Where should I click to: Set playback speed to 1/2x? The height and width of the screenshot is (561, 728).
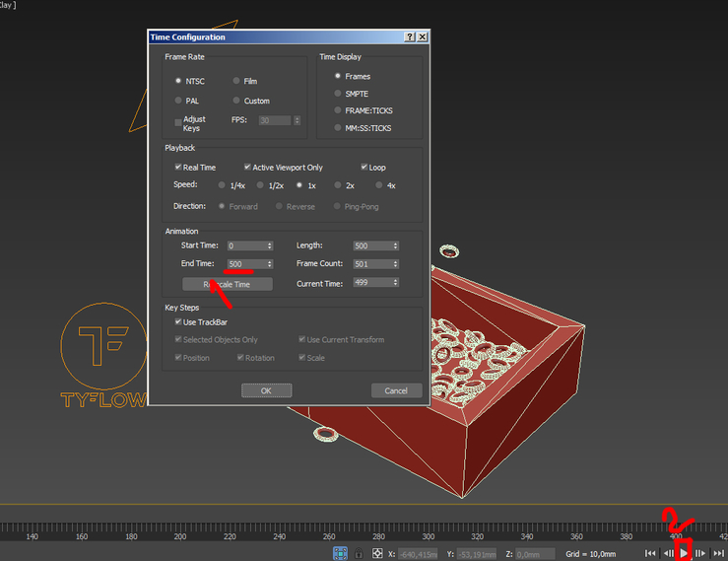[260, 185]
